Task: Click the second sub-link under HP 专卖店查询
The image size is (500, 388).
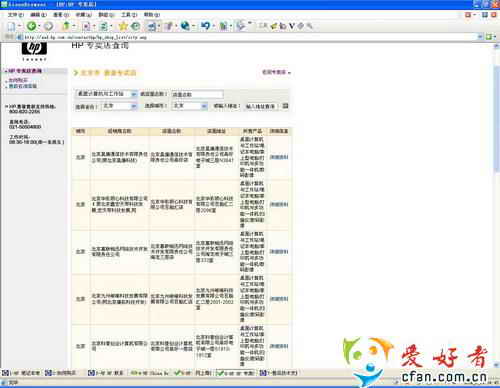Action: click(x=23, y=86)
